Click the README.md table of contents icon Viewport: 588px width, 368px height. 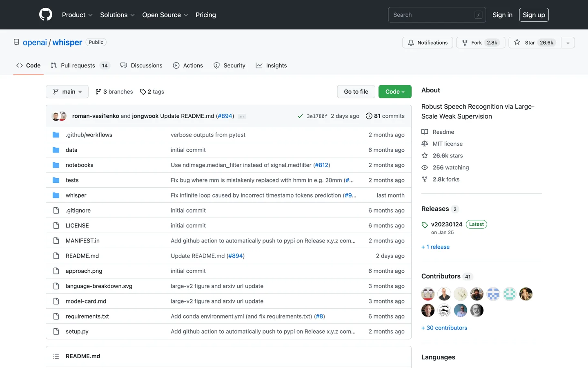pos(56,356)
